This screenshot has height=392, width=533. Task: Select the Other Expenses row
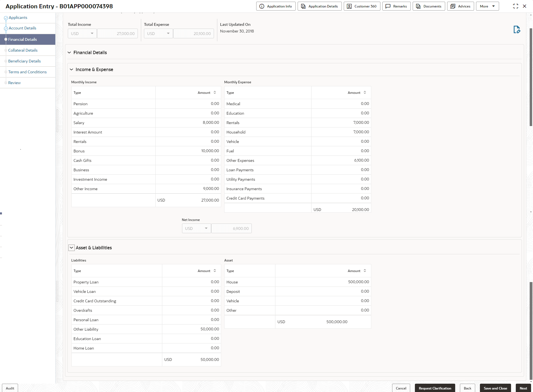[298, 160]
